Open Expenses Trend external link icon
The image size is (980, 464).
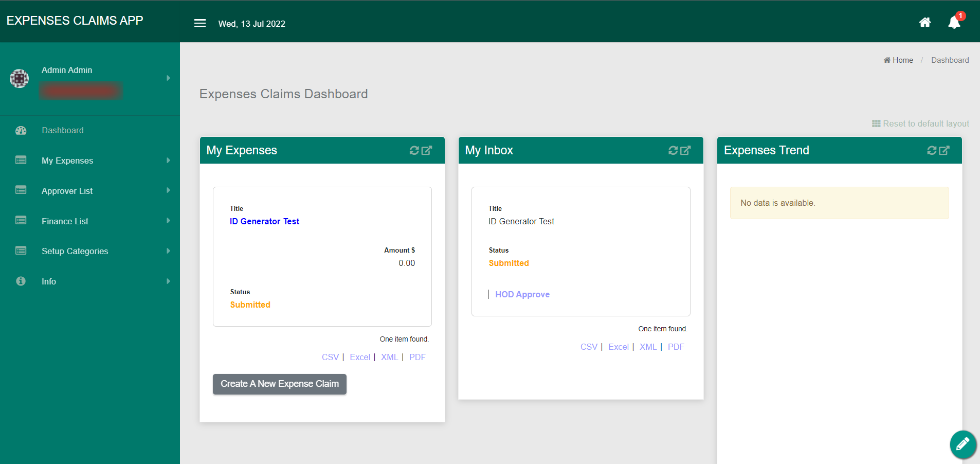coord(944,150)
